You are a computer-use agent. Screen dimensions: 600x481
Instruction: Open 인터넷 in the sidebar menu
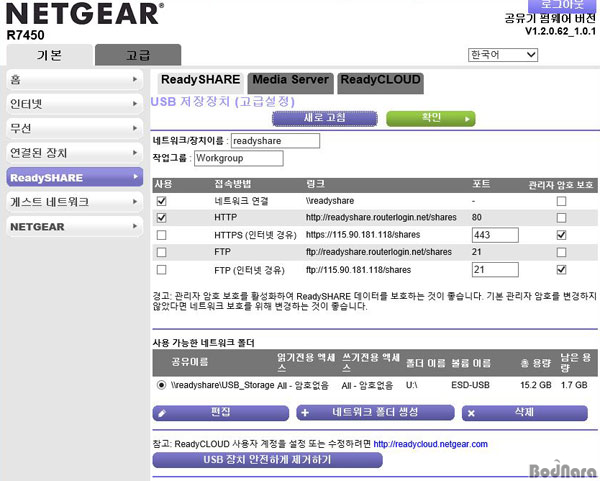(75, 104)
